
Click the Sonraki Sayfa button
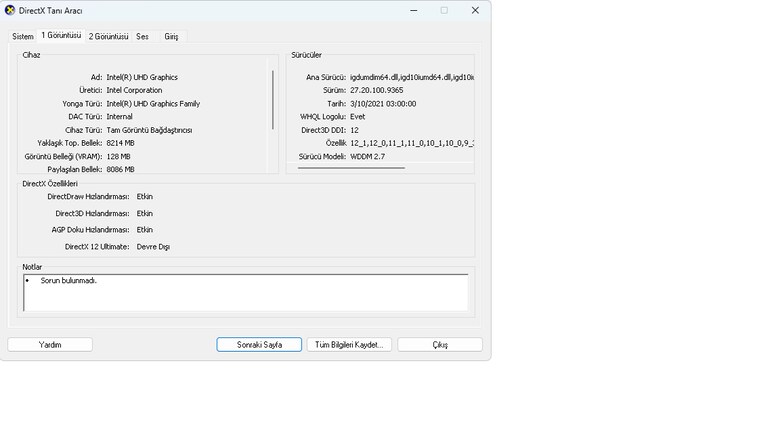tap(259, 344)
